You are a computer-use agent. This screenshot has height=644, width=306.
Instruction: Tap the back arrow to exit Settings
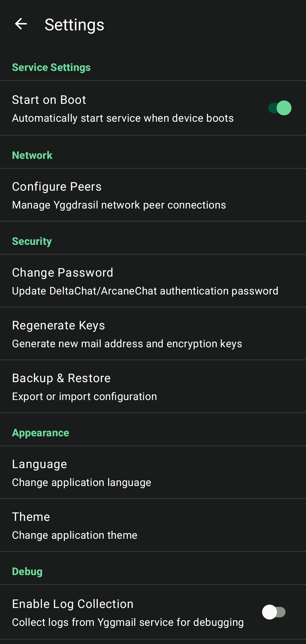pos(21,24)
